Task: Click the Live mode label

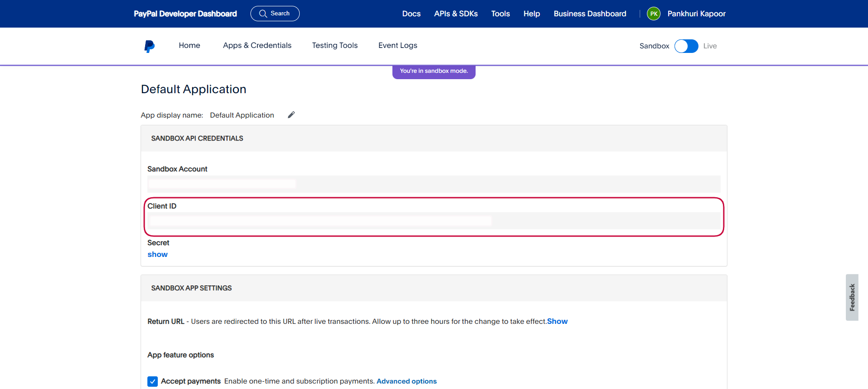Action: tap(710, 46)
